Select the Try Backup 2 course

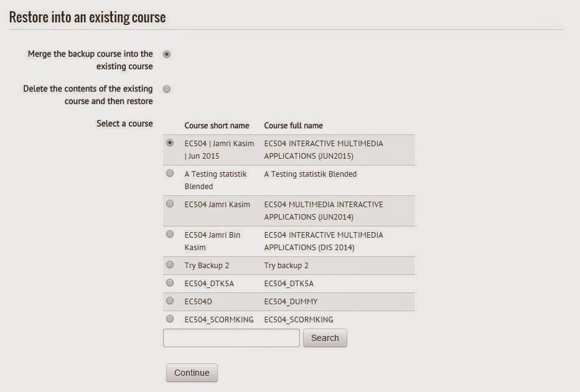170,266
